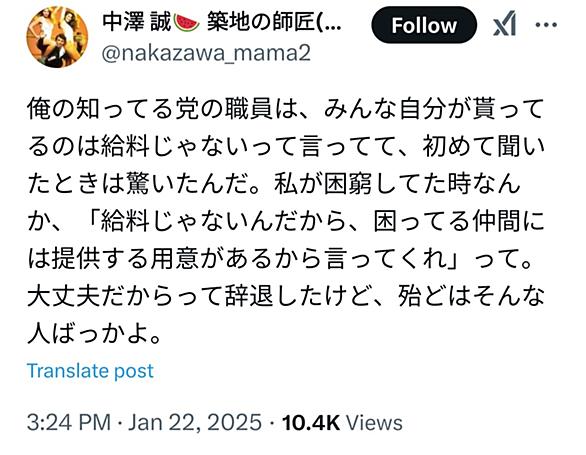Image resolution: width=586 pixels, height=455 pixels.
Task: Open the three-dot more options menu
Action: (546, 25)
